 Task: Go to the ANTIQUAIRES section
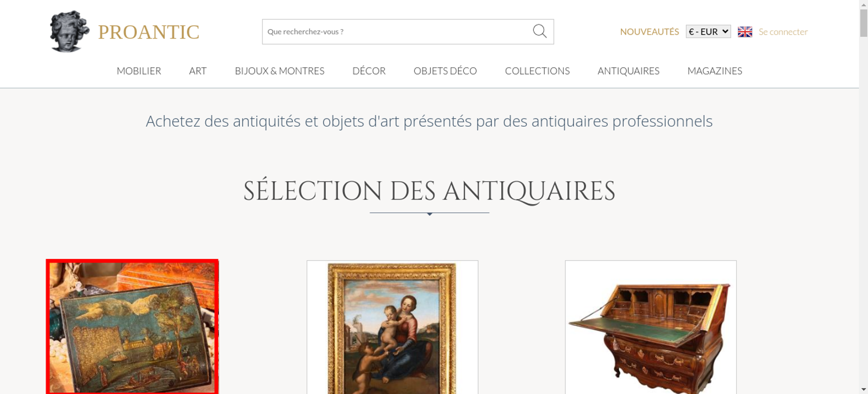click(628, 71)
